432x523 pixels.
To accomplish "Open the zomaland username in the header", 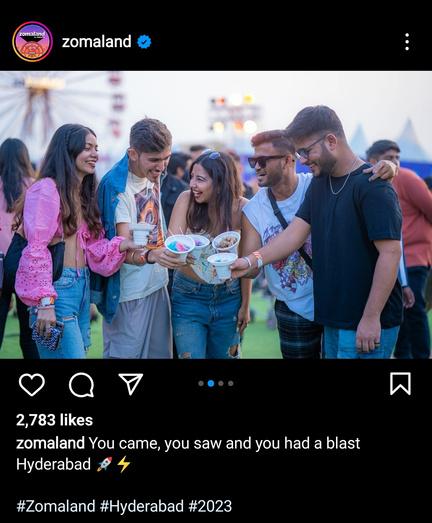I will [97, 42].
